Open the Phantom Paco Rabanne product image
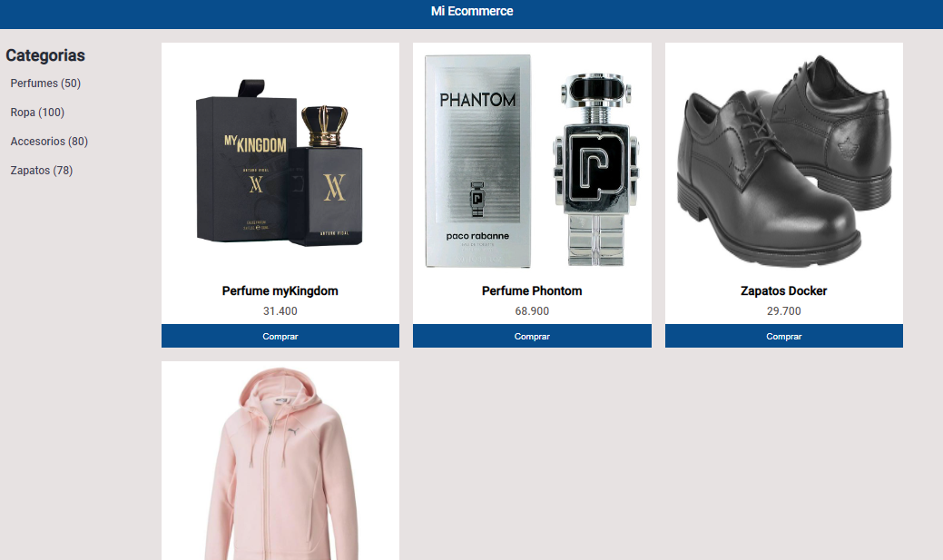 coord(532,162)
